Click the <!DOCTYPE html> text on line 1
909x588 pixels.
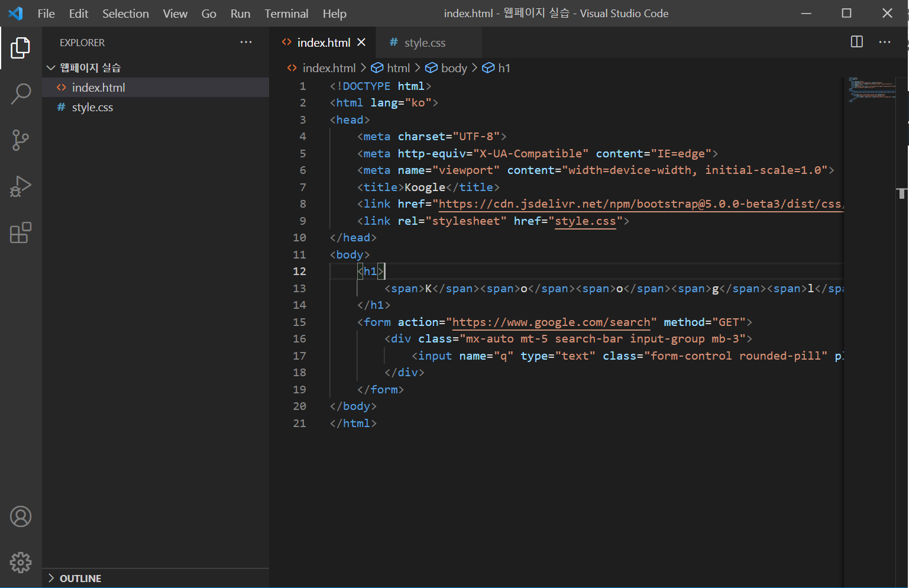click(380, 86)
